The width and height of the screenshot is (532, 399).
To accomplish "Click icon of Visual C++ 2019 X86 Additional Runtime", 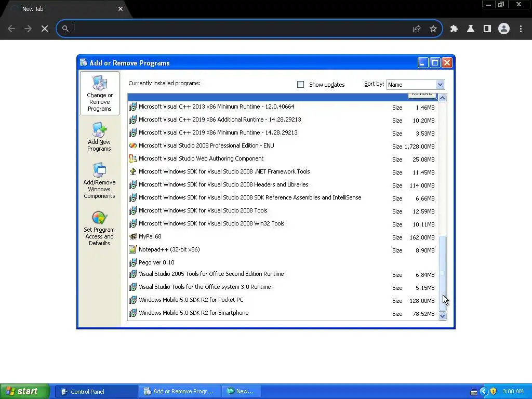I will [x=133, y=120].
